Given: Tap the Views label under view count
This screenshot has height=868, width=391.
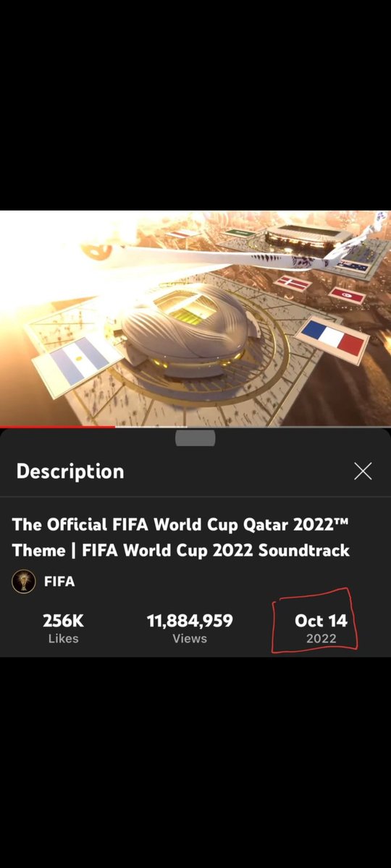Looking at the screenshot, I should (x=190, y=639).
